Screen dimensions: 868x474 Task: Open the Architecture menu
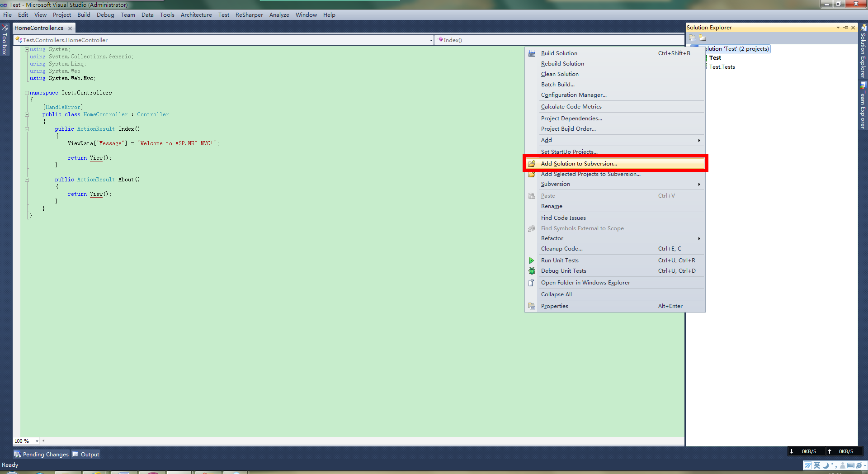196,15
